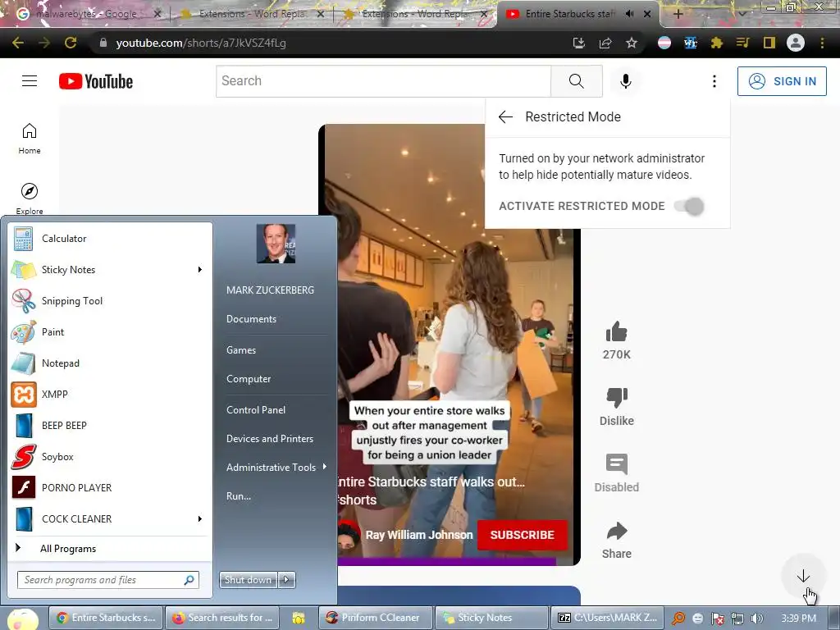Go to next short with down arrow
This screenshot has width=840, height=630.
point(802,577)
